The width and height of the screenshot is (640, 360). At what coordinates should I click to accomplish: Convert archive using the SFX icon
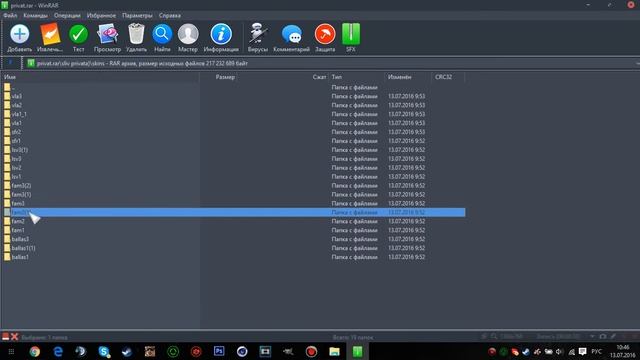click(x=351, y=38)
